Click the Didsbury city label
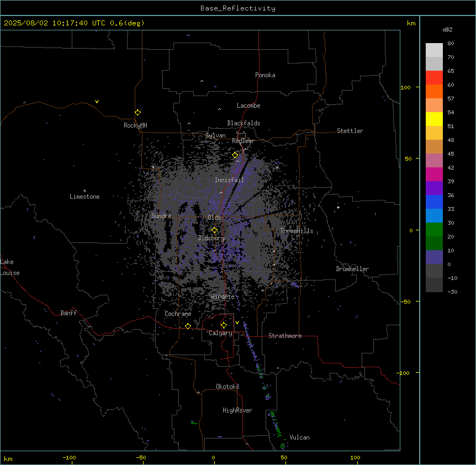This screenshot has height=465, width=476. 211,238
